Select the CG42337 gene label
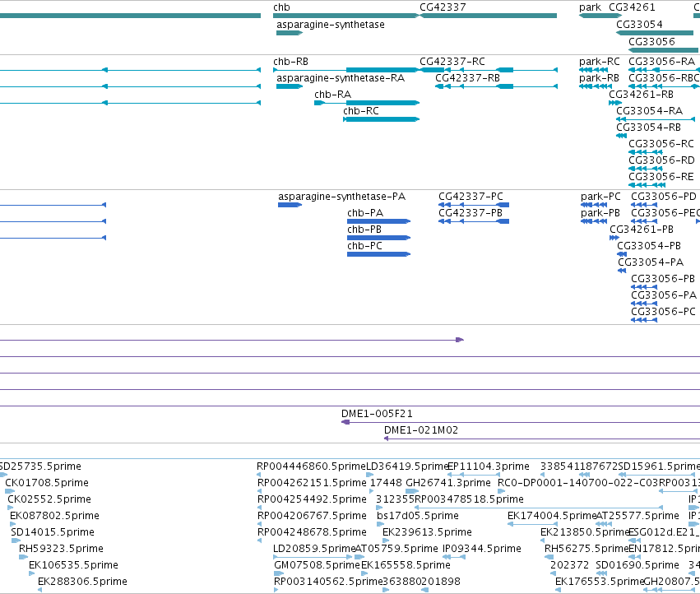 point(443,7)
